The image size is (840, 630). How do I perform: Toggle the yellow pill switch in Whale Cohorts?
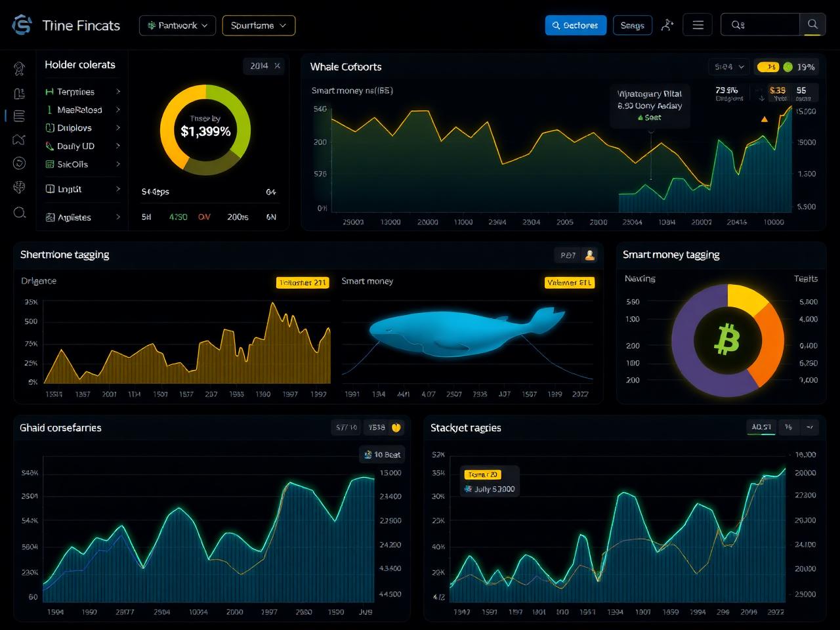click(767, 66)
